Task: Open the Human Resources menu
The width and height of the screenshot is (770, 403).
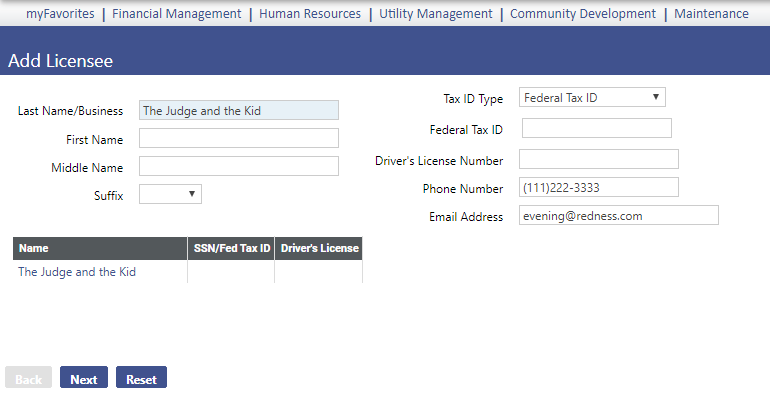Action: tap(309, 14)
